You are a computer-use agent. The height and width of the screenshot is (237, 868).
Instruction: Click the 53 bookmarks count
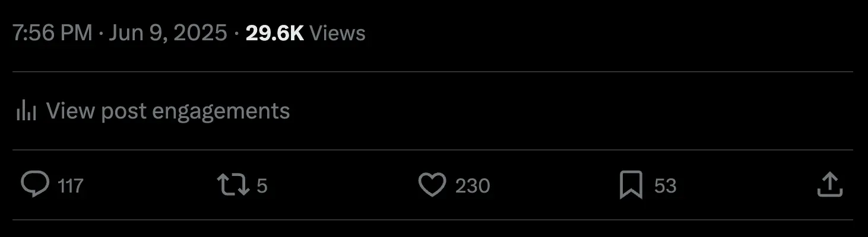(665, 186)
